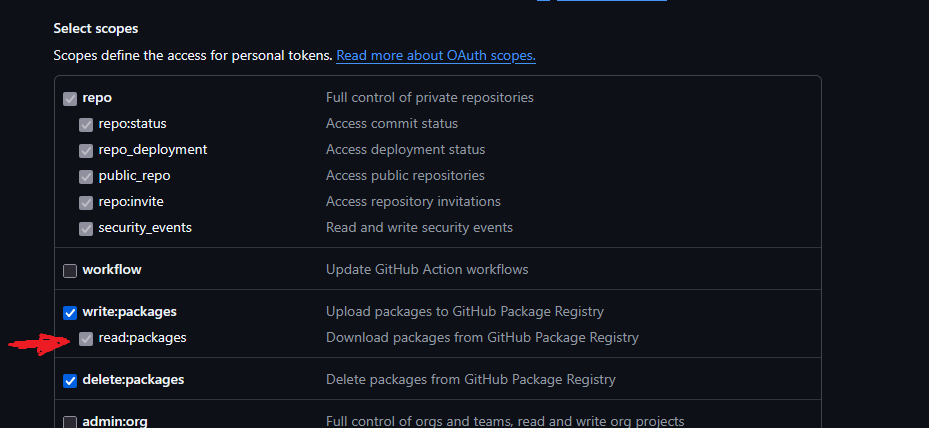The width and height of the screenshot is (929, 428).
Task: Enable the admin:org scope checkbox
Action: (70, 422)
